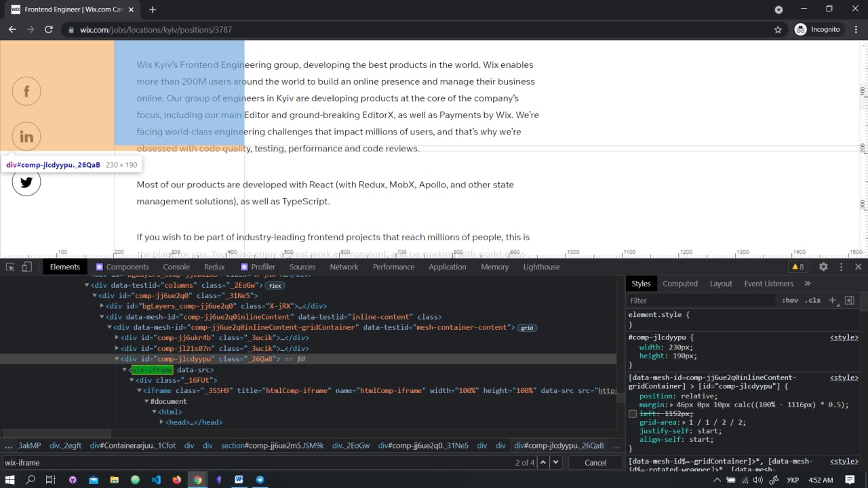Open the React Components tab
Screen dimensions: 868x488
coord(122,267)
